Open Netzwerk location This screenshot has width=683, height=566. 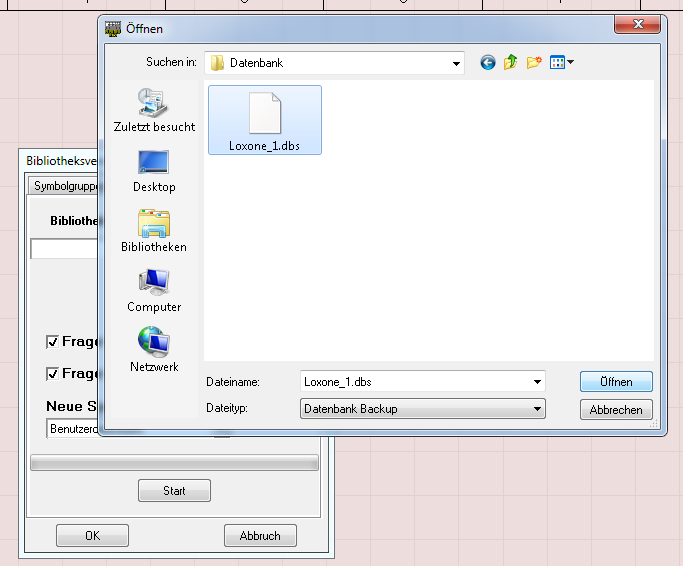point(154,350)
